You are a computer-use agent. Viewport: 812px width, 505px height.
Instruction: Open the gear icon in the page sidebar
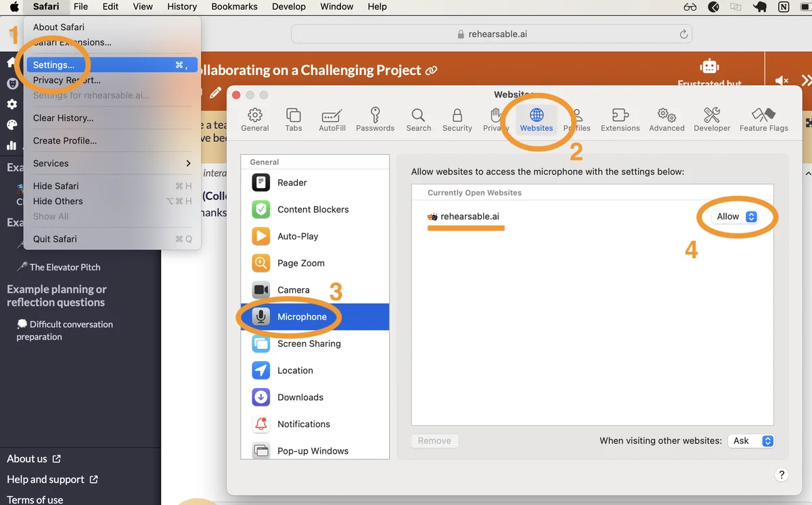(12, 104)
